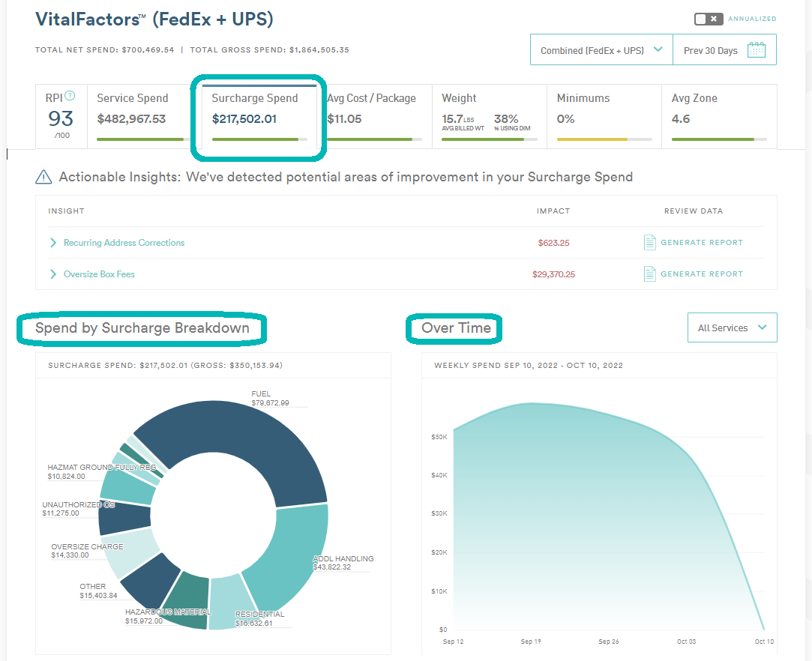Viewport: 812px width, 661px height.
Task: Click the Recurring Address Corrections link
Action: [x=124, y=243]
